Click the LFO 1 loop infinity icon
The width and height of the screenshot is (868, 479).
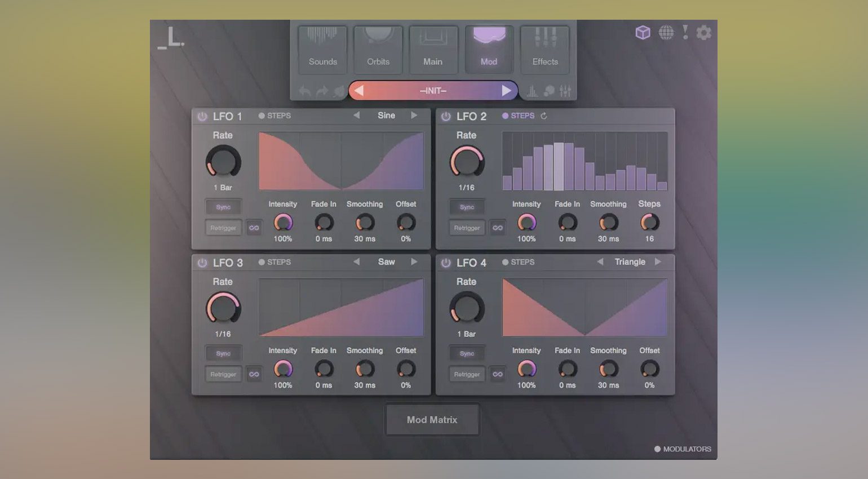254,228
